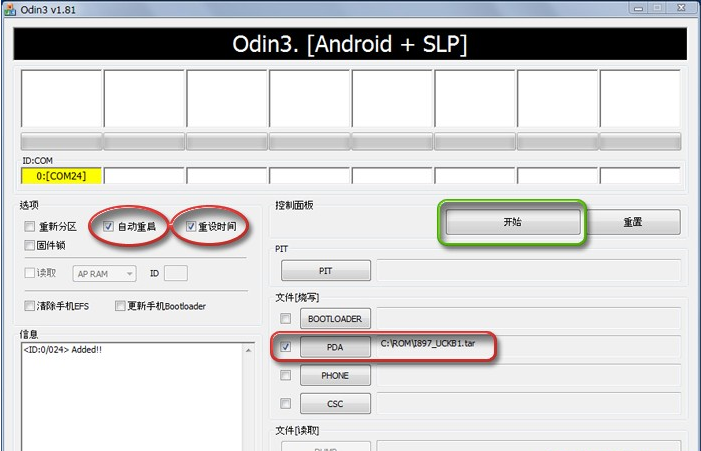Viewport: 701px width, 451px height.
Task: Click the CSC file path field
Action: [x=529, y=403]
